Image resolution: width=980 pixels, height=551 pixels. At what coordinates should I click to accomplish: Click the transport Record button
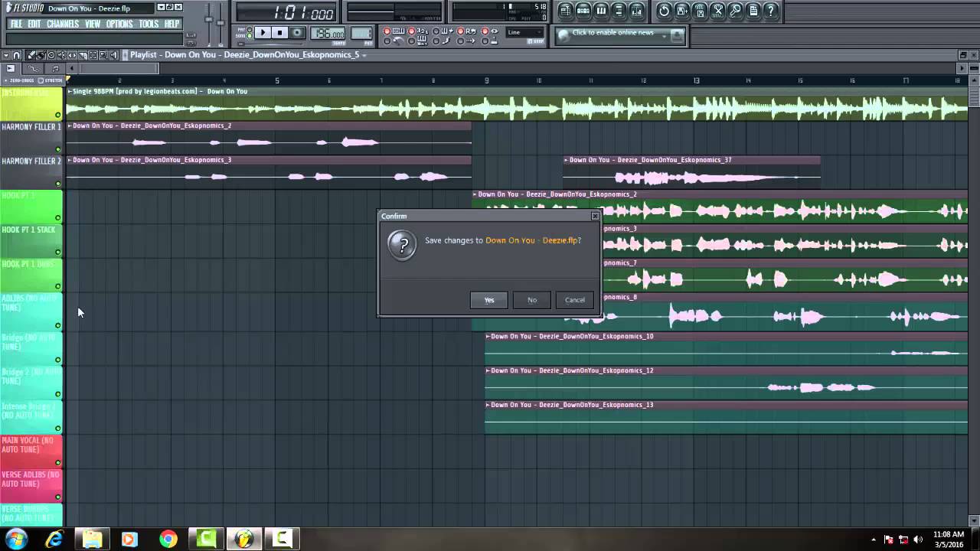pos(297,32)
